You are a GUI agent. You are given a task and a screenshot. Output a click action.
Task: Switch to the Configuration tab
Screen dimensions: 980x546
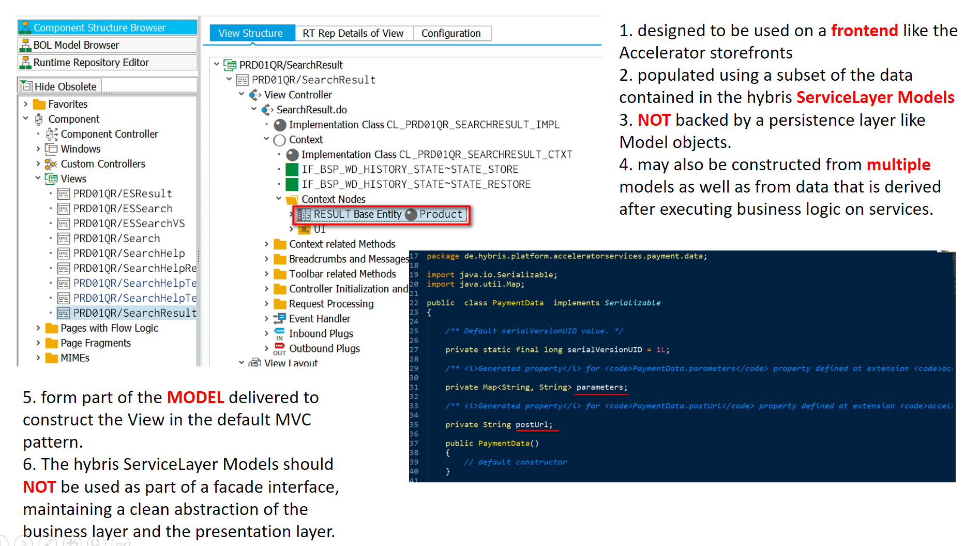click(451, 33)
